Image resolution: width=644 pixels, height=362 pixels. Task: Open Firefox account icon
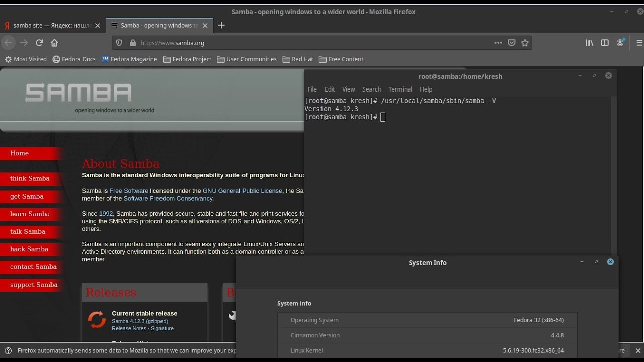pos(620,43)
